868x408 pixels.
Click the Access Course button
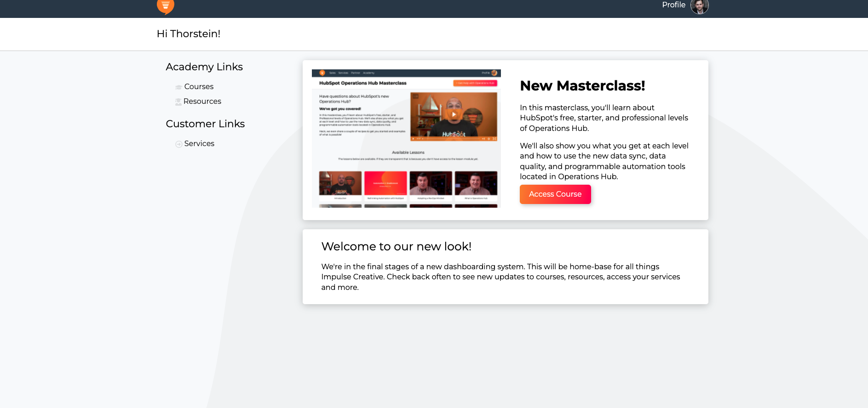[x=555, y=194]
